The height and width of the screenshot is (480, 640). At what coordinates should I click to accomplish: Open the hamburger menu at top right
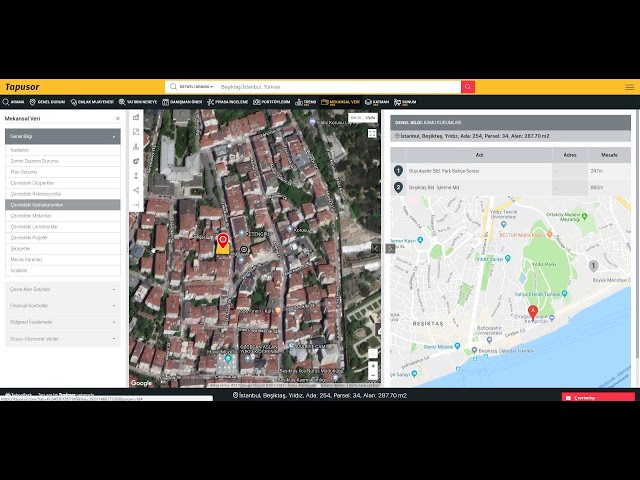click(x=629, y=87)
